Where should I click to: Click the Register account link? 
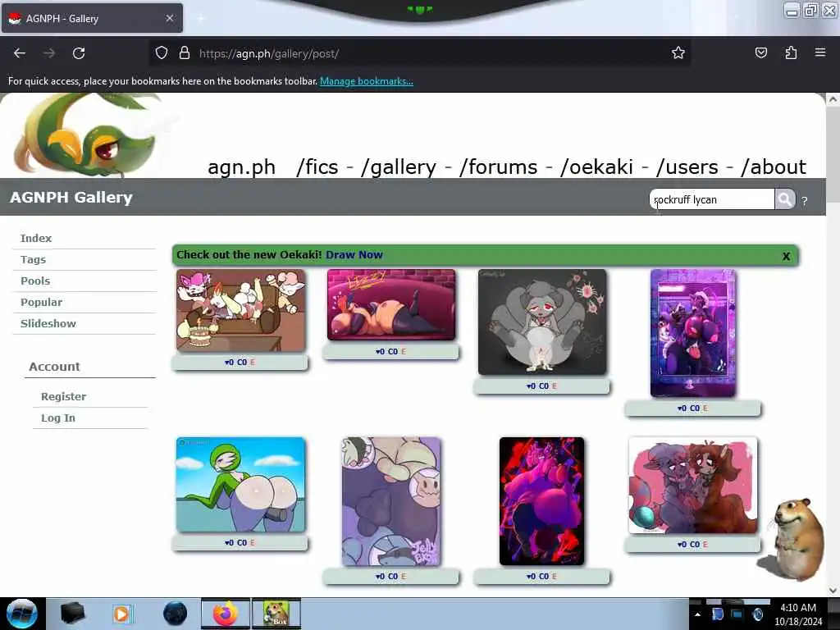63,397
